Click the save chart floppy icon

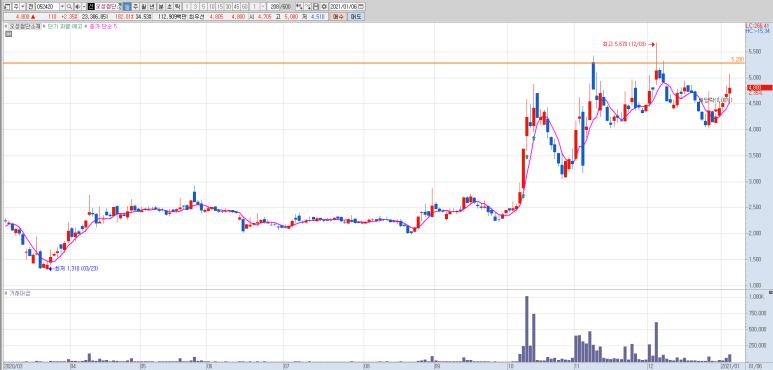coord(316,6)
